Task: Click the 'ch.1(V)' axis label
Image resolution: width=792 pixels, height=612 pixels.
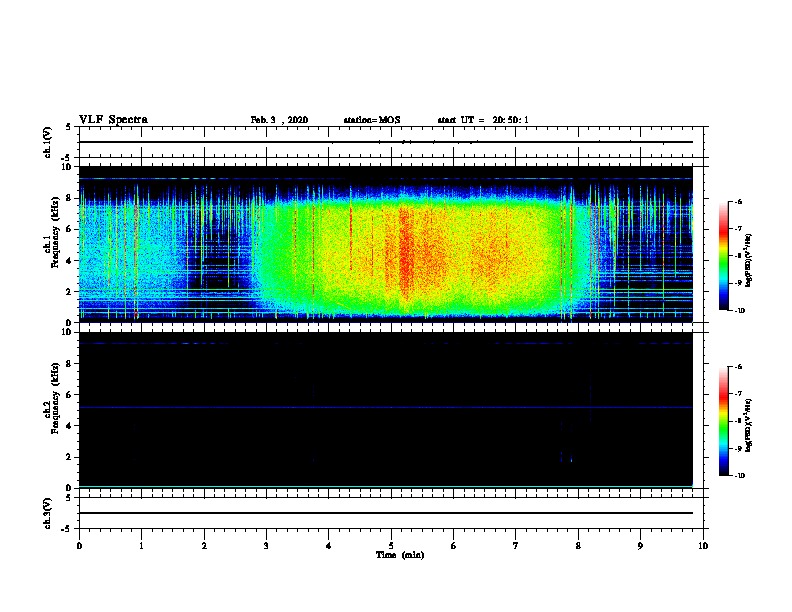Action: point(47,142)
